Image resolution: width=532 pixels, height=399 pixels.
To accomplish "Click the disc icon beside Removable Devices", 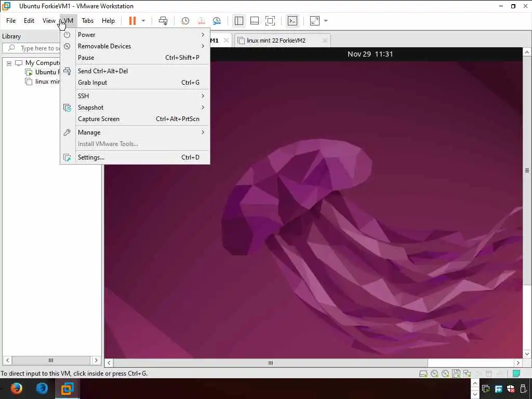I will 67,46.
